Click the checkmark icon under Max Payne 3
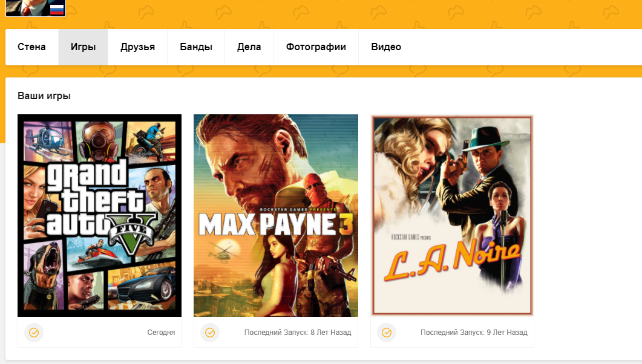Screen dimensions: 642x364 coord(210,333)
